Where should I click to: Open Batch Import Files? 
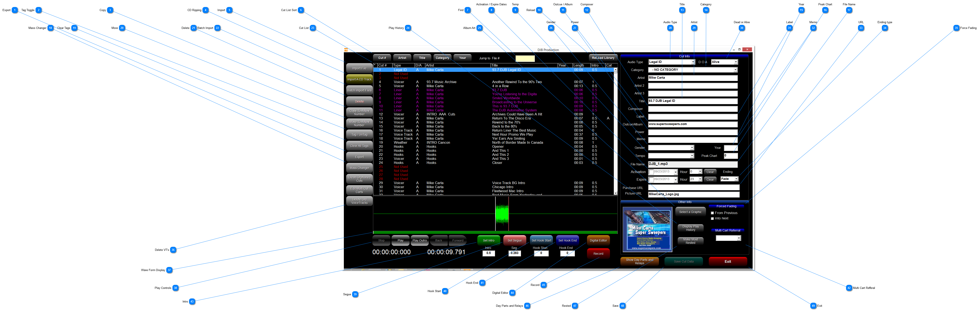click(x=359, y=90)
